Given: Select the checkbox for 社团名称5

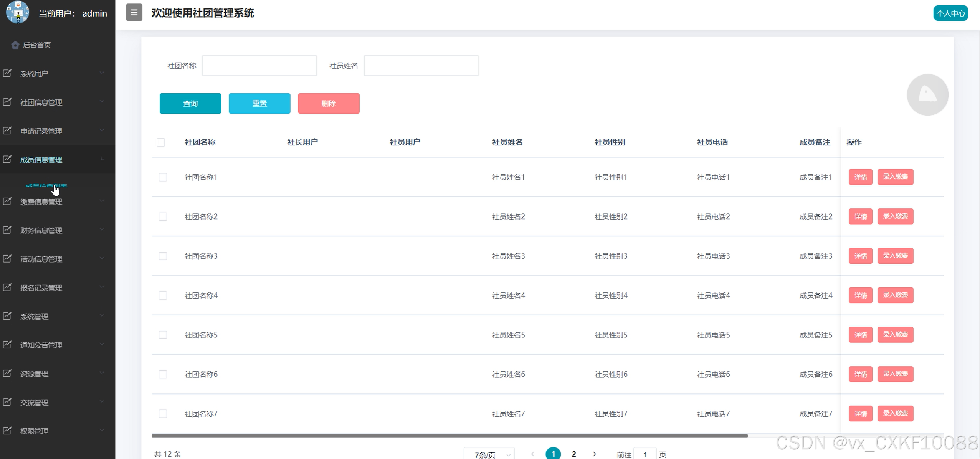Looking at the screenshot, I should pyautogui.click(x=163, y=335).
